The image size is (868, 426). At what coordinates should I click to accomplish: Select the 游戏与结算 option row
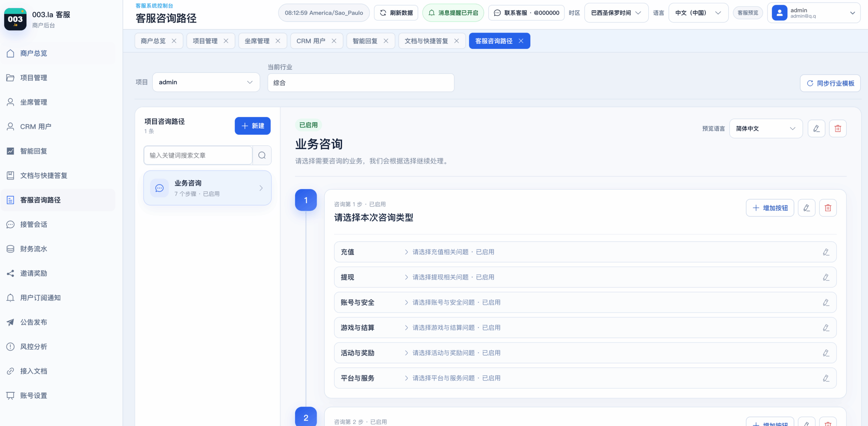coord(585,328)
